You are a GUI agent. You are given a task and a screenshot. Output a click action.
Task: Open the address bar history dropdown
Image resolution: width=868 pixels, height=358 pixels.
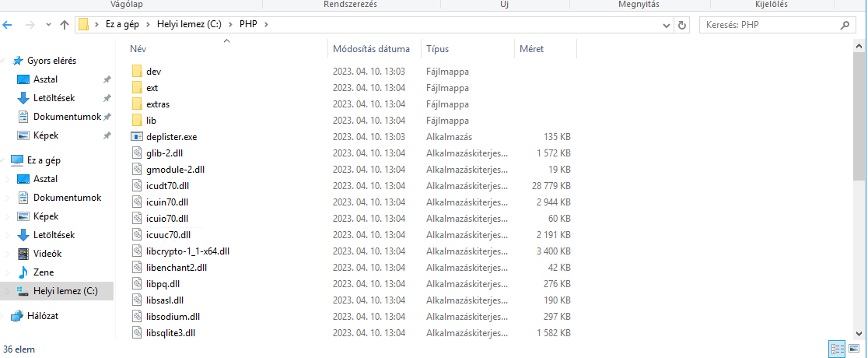[x=667, y=25]
